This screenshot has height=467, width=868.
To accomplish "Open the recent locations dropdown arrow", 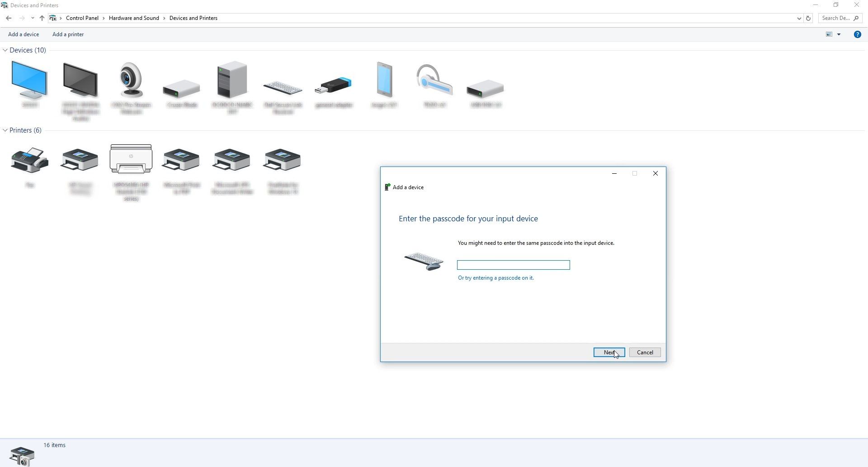I will [x=33, y=18].
